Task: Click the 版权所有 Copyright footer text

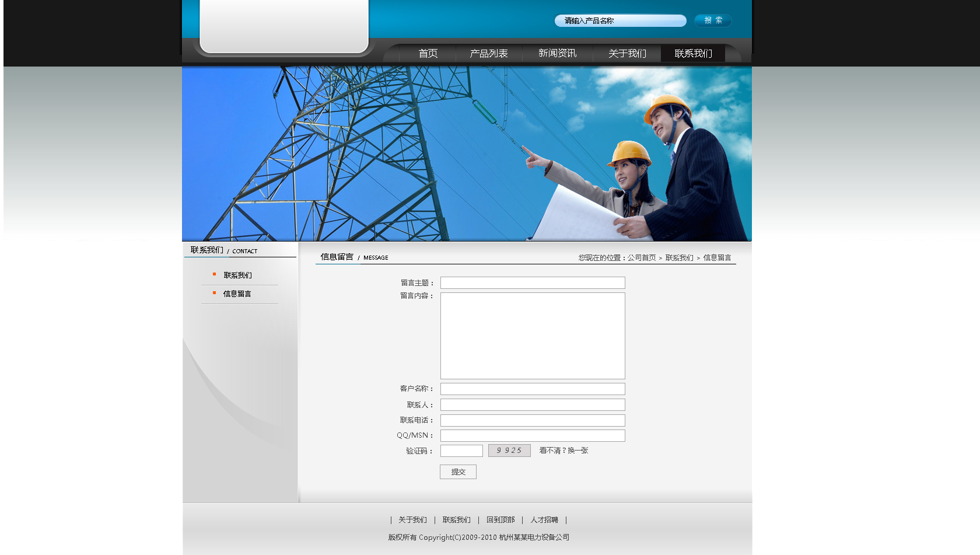Action: [x=479, y=537]
